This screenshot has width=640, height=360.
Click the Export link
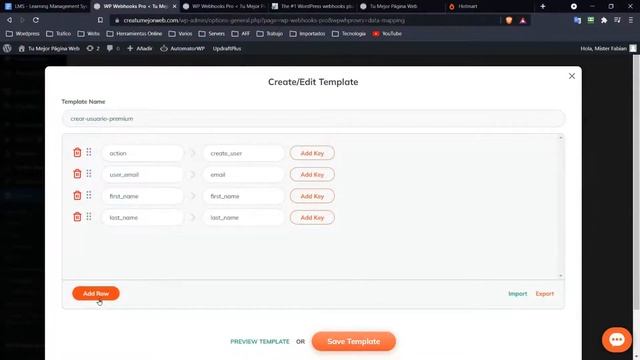(545, 293)
